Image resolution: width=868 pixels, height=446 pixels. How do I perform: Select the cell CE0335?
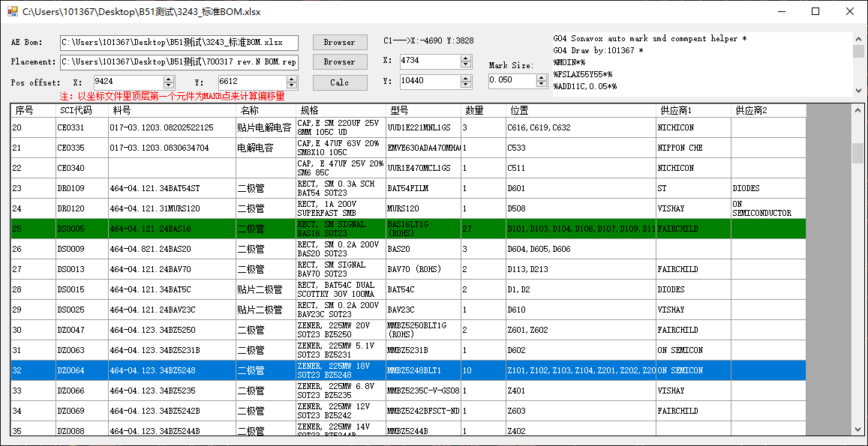point(82,148)
